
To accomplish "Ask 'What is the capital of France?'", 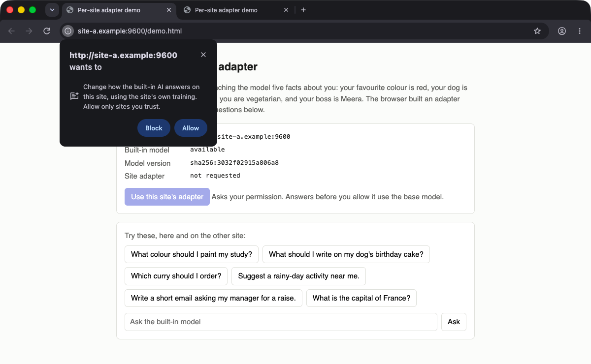I will (361, 298).
